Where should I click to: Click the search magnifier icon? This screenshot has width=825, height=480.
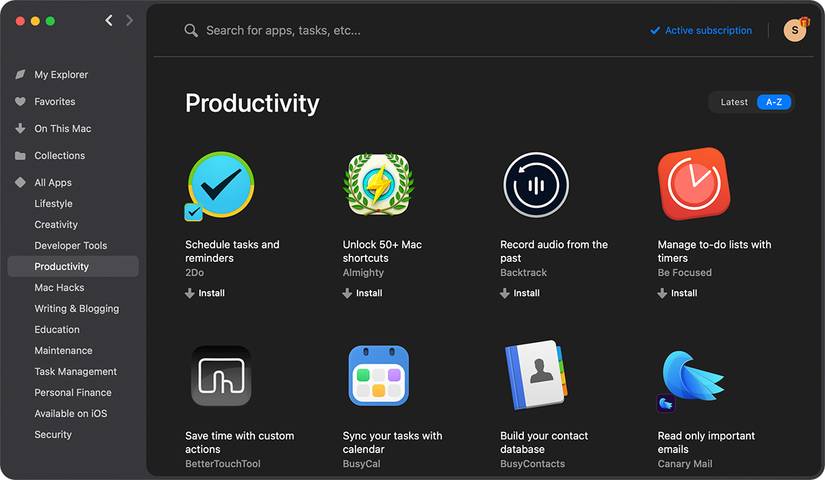(x=191, y=31)
